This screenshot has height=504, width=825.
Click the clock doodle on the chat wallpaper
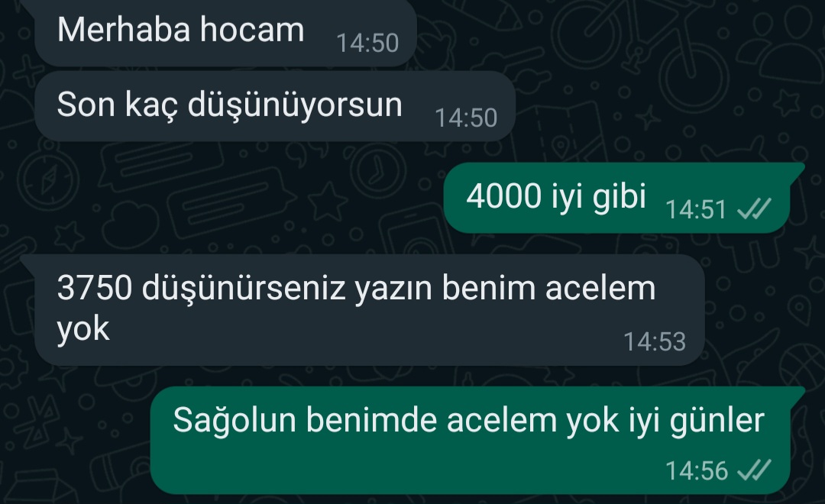[x=378, y=170]
